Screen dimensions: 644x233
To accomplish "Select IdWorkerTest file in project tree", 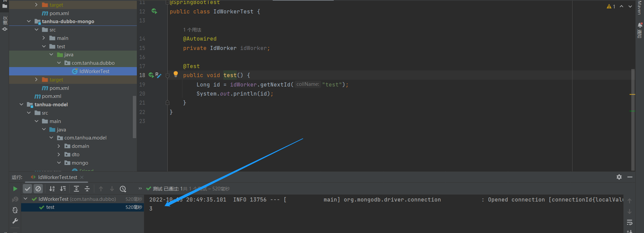I will [73, 71].
